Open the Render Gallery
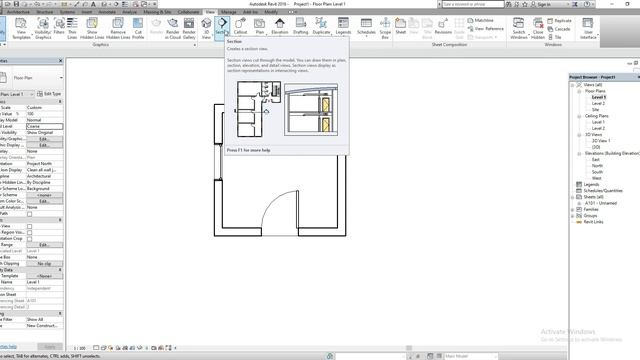Viewport: 640px width, 360px height. tap(189, 28)
